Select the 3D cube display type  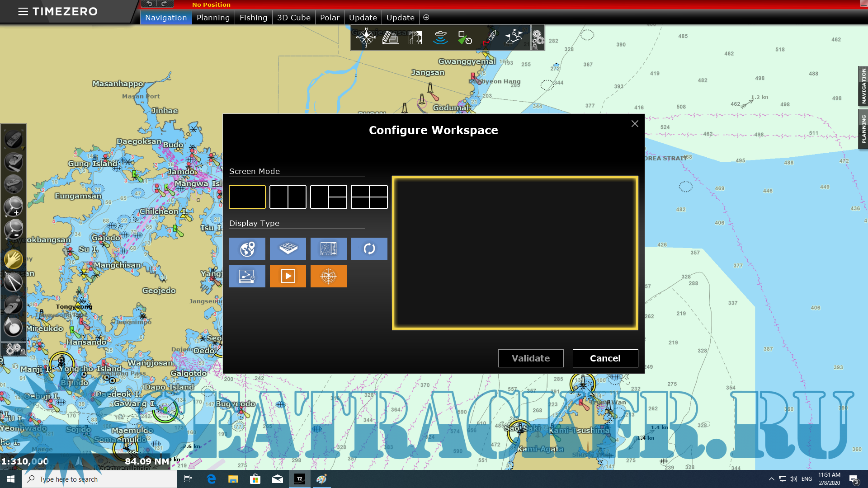pyautogui.click(x=288, y=249)
